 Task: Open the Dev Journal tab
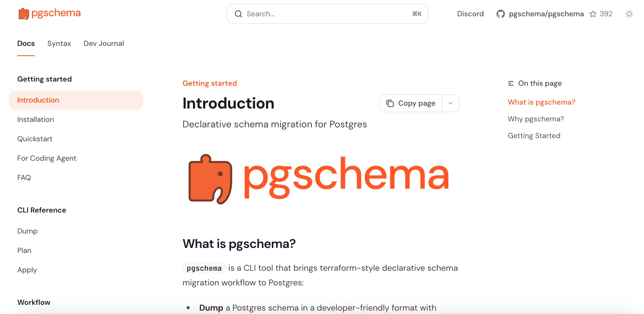point(104,43)
